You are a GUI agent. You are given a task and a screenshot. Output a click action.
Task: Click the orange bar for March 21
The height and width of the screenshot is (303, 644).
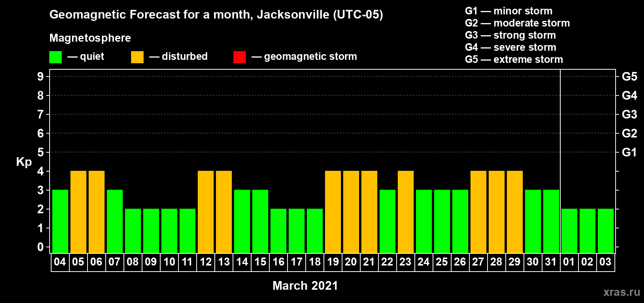[x=369, y=212]
